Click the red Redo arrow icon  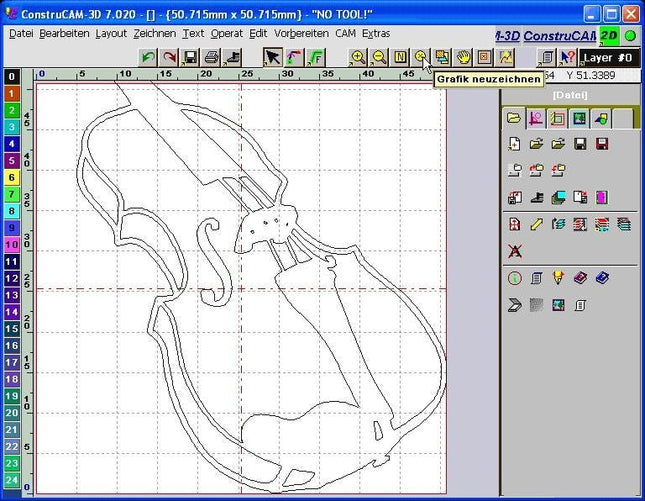coord(169,57)
